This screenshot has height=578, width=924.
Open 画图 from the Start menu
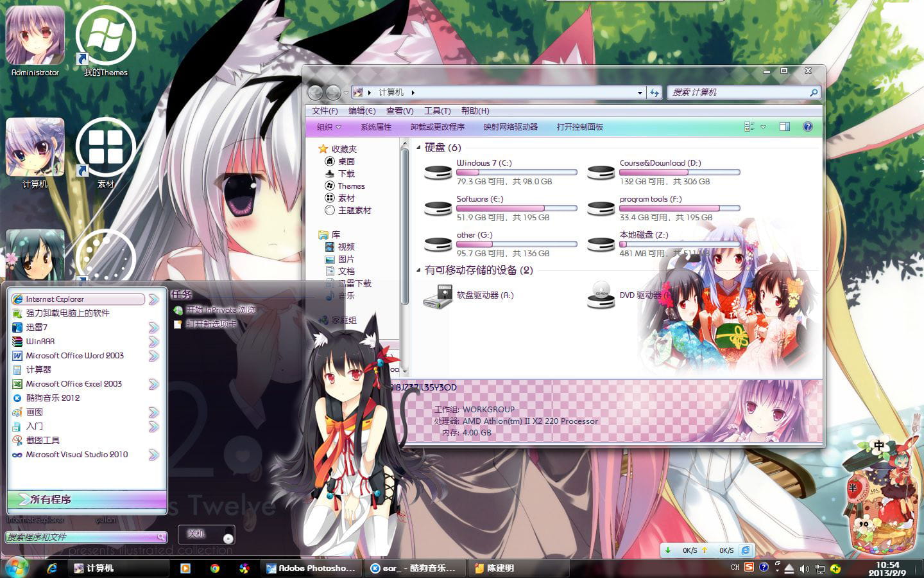tap(35, 412)
